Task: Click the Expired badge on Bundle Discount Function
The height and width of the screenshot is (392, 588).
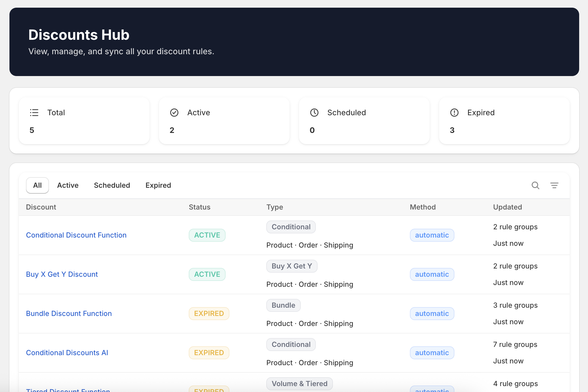Action: tap(209, 313)
